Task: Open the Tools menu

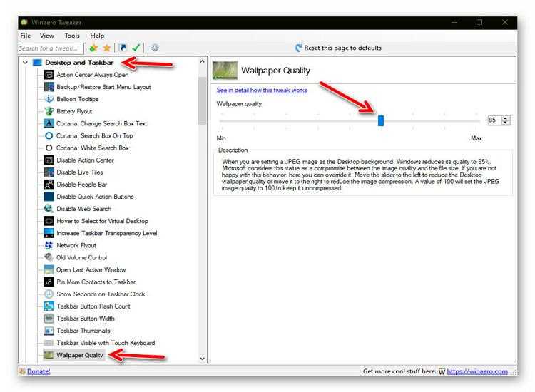Action: click(x=72, y=36)
